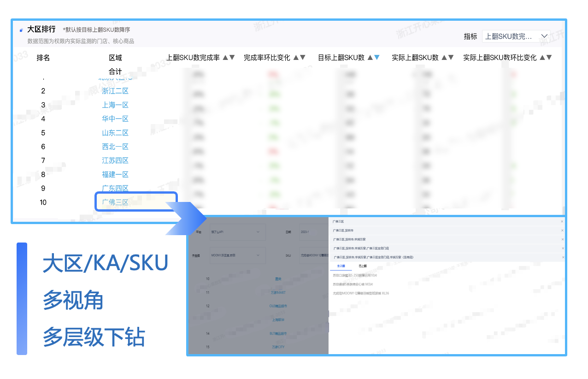The image size is (588, 379).
Task: Close the 广佛三区,深圳市 breadcrumb row
Action: point(562,231)
